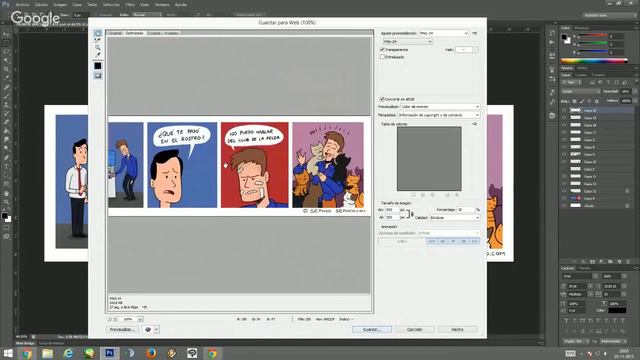This screenshot has width=640, height=360.
Task: Select the Hand tool in Save for Web dialog
Action: (98, 33)
